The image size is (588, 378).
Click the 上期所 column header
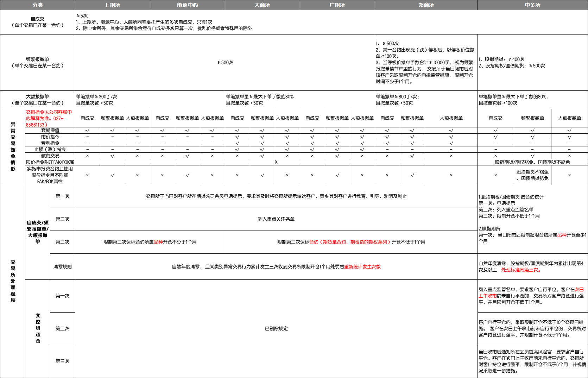pyautogui.click(x=112, y=5)
